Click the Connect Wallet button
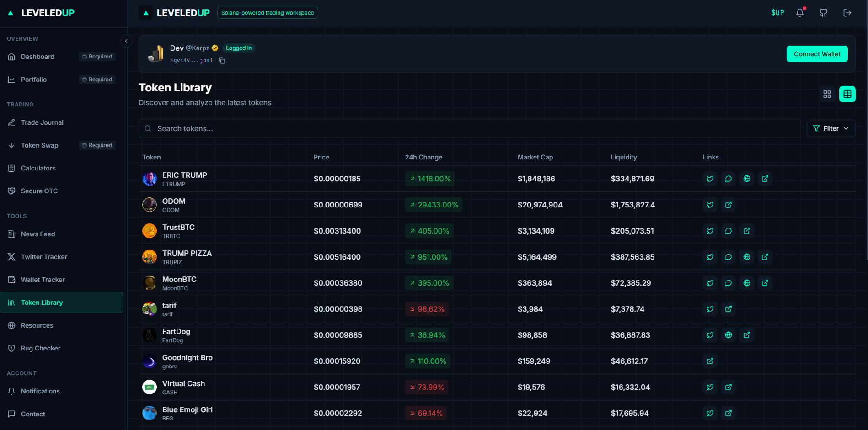This screenshot has width=868, height=430. pos(817,53)
